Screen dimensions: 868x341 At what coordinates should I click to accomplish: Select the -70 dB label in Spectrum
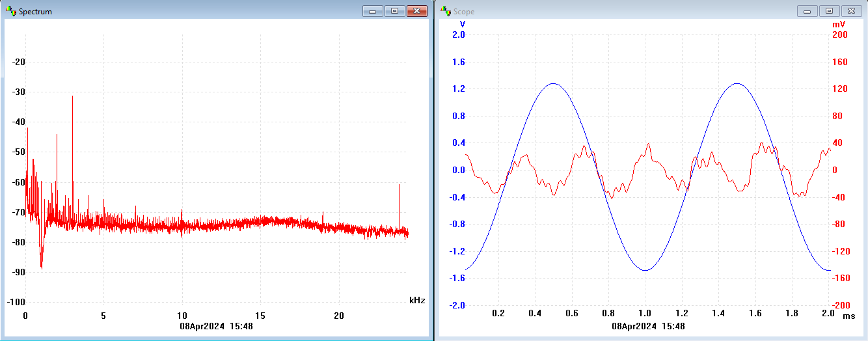[19, 212]
